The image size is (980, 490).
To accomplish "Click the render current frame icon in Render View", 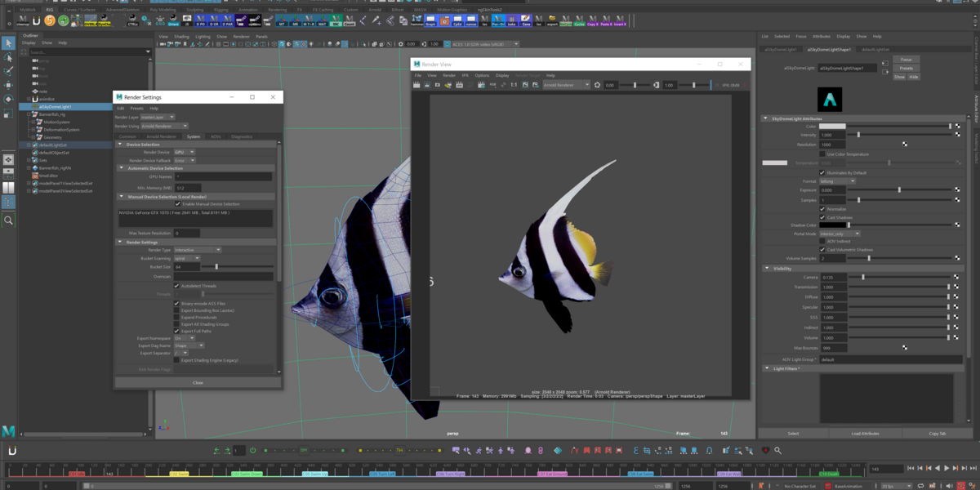I will point(418,85).
